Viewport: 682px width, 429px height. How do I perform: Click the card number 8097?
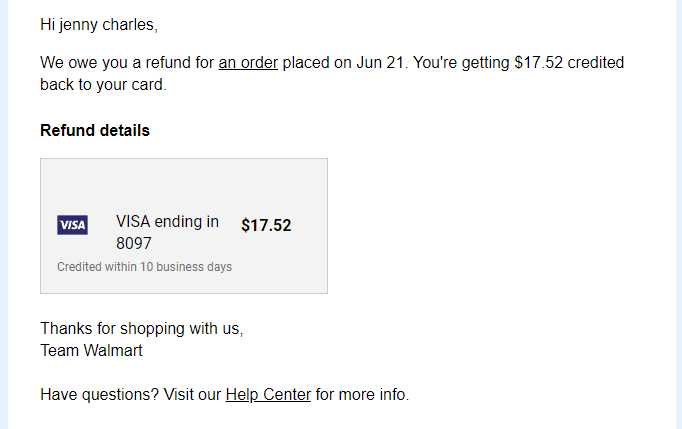pos(134,243)
